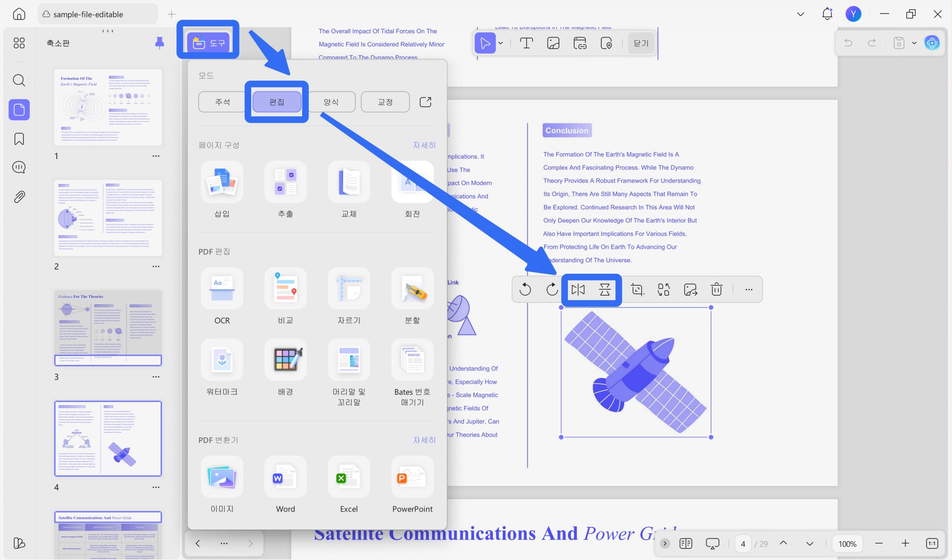This screenshot has width=952, height=560.
Task: Switch to 주석 annotation mode
Action: coord(222,102)
